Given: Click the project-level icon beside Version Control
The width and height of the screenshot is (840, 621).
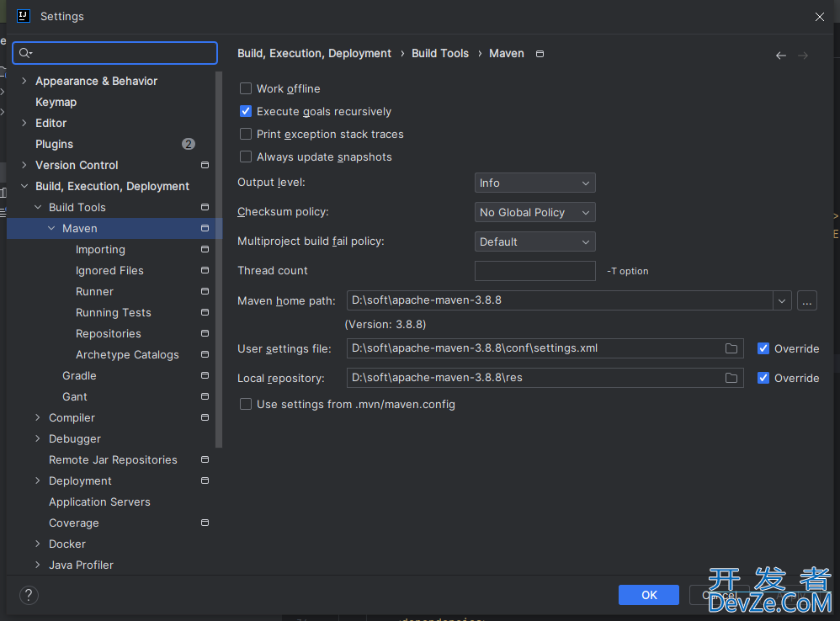Looking at the screenshot, I should click(x=205, y=165).
